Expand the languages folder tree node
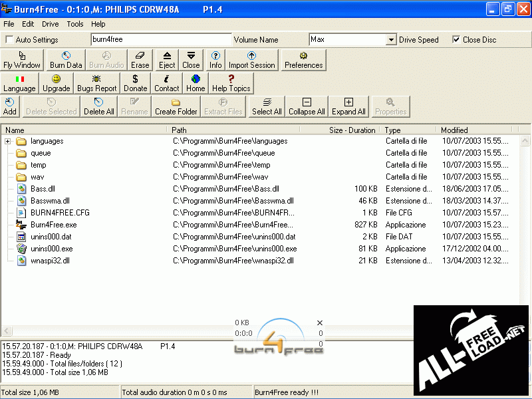The width and height of the screenshot is (532, 399). [x=8, y=141]
